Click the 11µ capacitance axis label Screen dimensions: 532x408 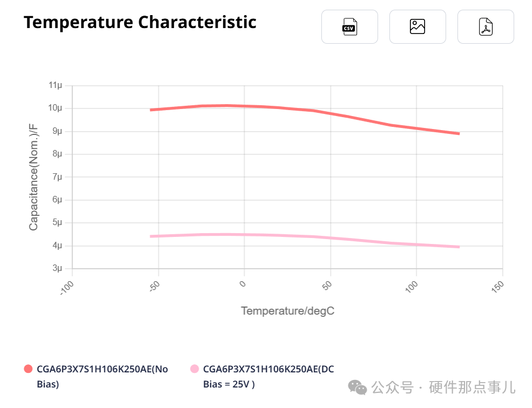pyautogui.click(x=56, y=85)
